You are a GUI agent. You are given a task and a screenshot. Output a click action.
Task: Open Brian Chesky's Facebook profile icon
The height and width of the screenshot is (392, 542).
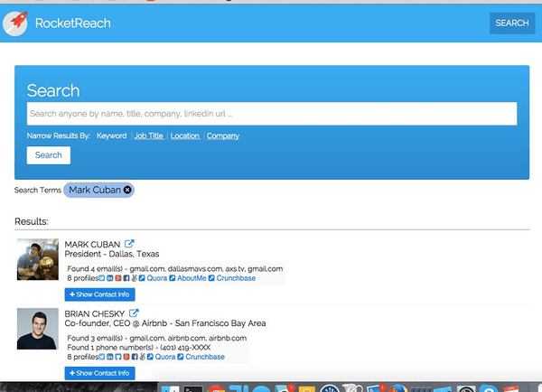pyautogui.click(x=135, y=357)
